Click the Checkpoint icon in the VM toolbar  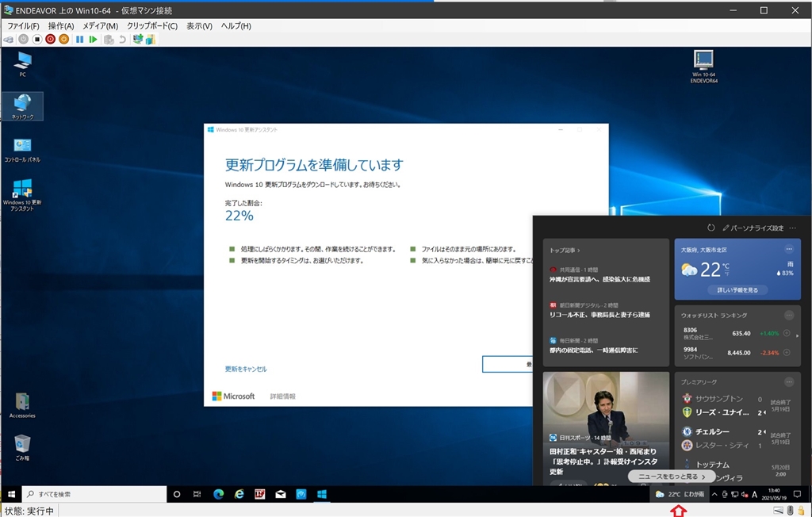click(109, 40)
